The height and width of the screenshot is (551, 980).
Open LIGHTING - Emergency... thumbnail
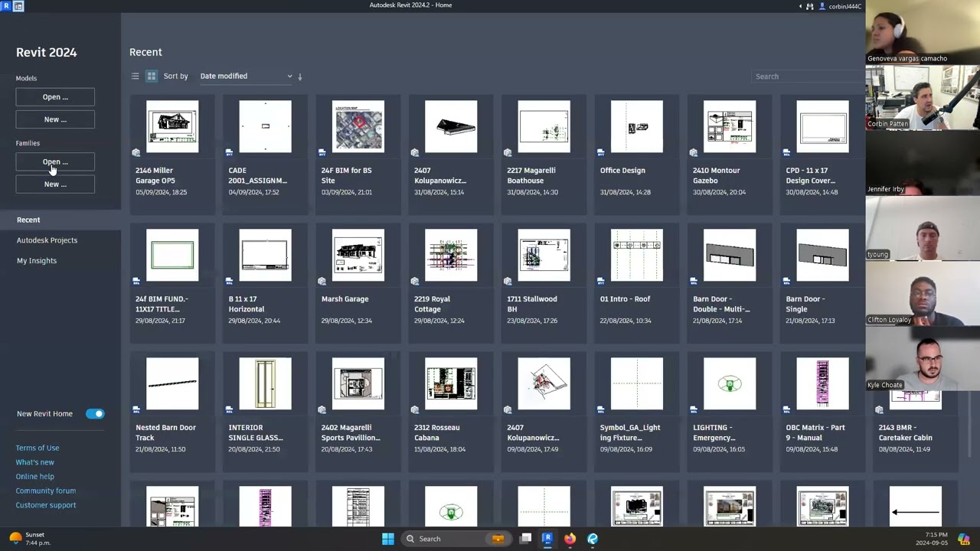coord(730,383)
